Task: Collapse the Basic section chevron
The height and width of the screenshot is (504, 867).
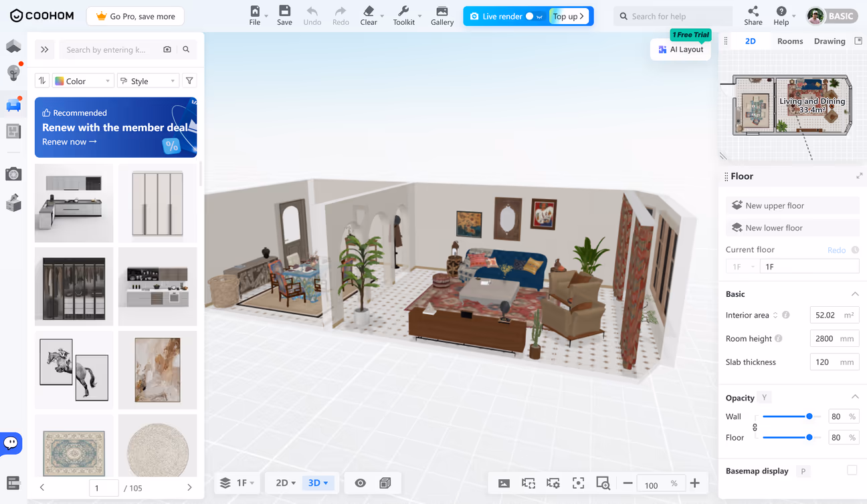Action: [855, 294]
